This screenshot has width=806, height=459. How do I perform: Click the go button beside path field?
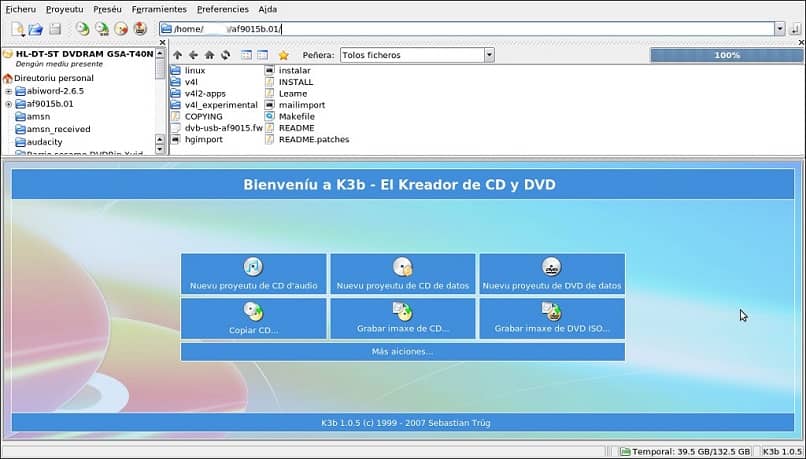[796, 29]
